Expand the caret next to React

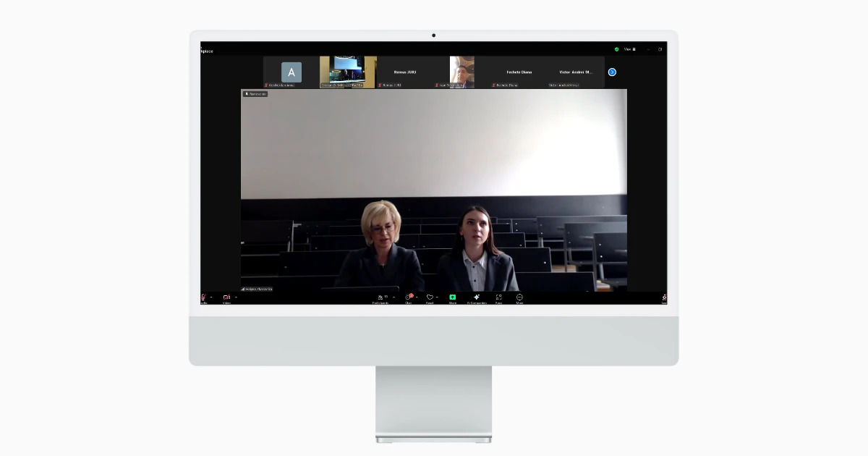438,297
